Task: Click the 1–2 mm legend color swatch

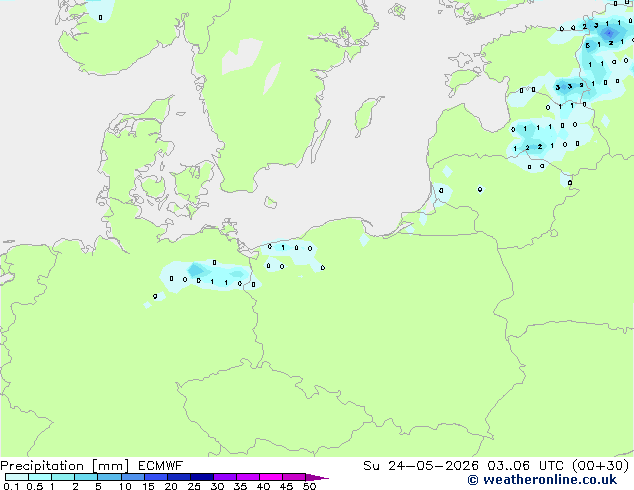Action: click(63, 477)
